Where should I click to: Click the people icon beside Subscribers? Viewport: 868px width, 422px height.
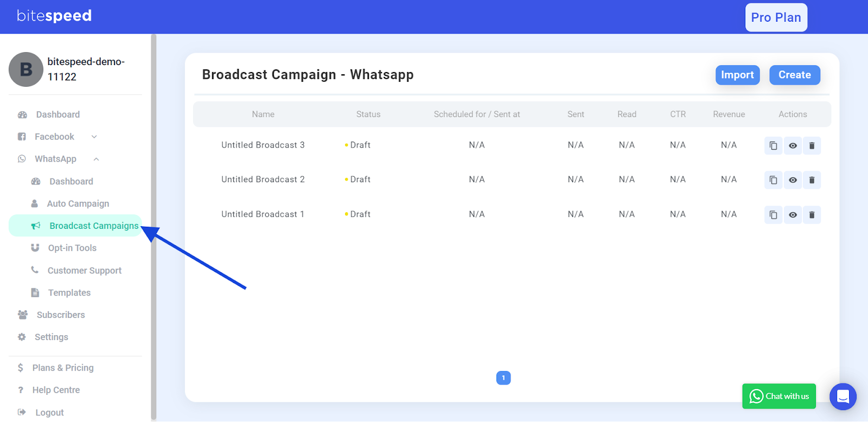point(23,315)
